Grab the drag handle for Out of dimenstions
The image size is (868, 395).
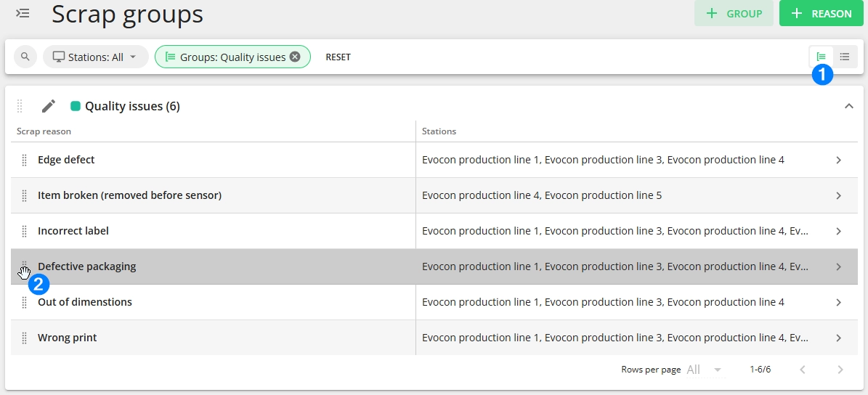(25, 302)
